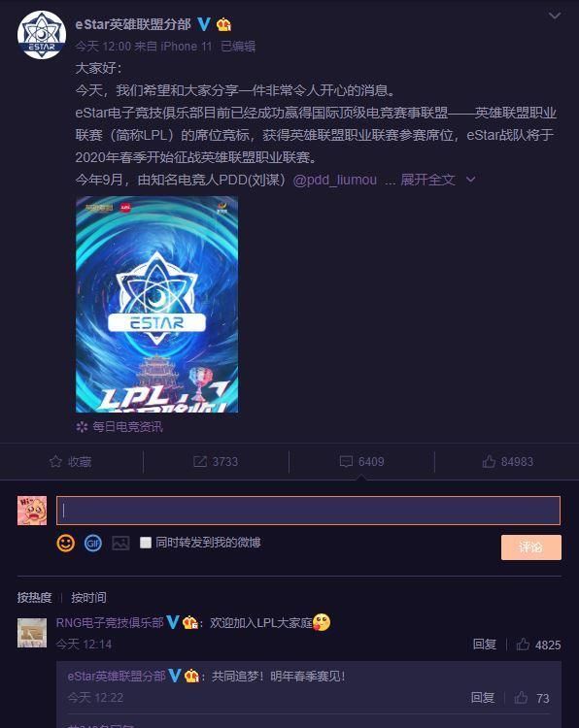Open the eStar LPL poster image
The height and width of the screenshot is (728, 579).
click(x=157, y=305)
